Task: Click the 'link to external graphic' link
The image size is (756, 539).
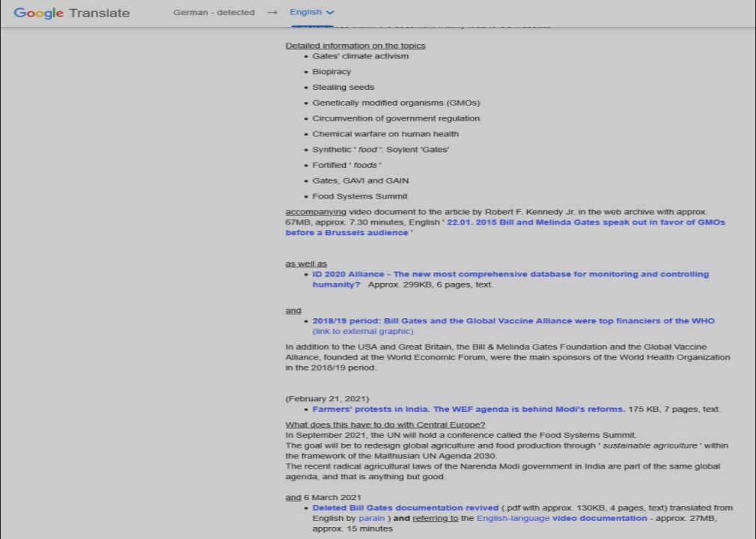Action: click(x=362, y=331)
